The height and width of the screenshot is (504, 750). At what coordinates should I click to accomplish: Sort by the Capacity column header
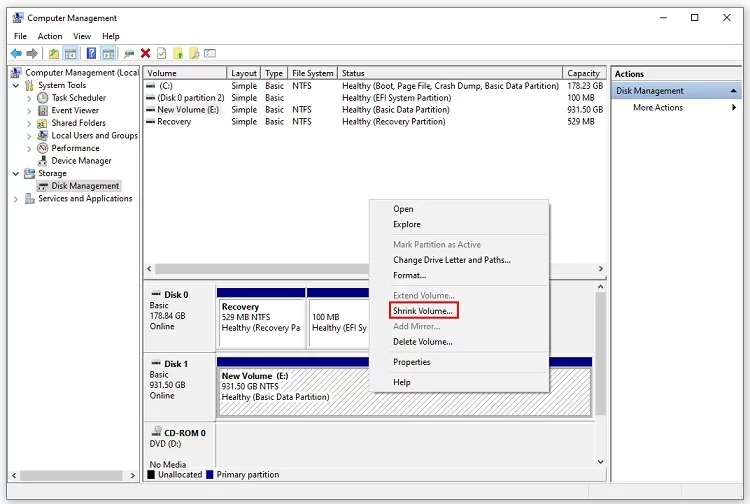pyautogui.click(x=584, y=73)
